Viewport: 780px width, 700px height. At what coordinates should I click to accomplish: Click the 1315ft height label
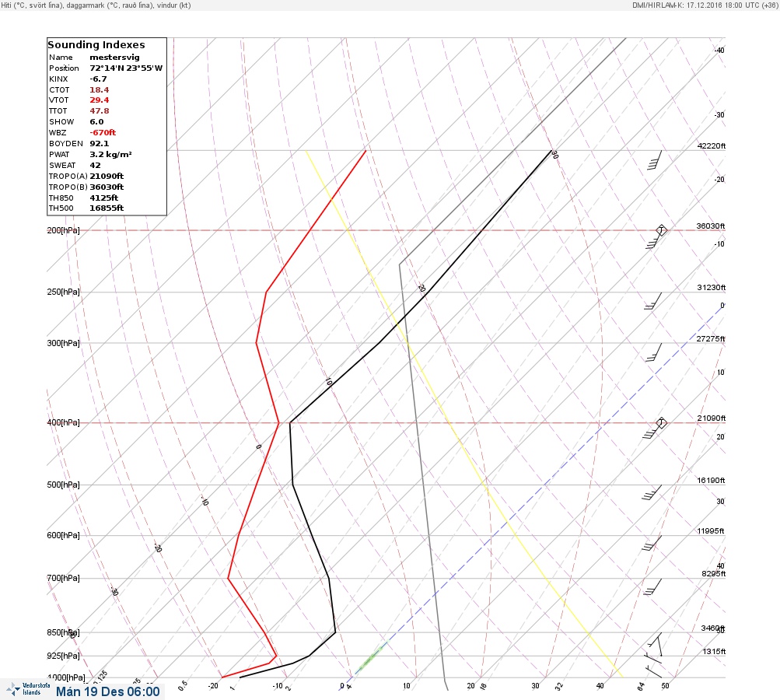[714, 652]
